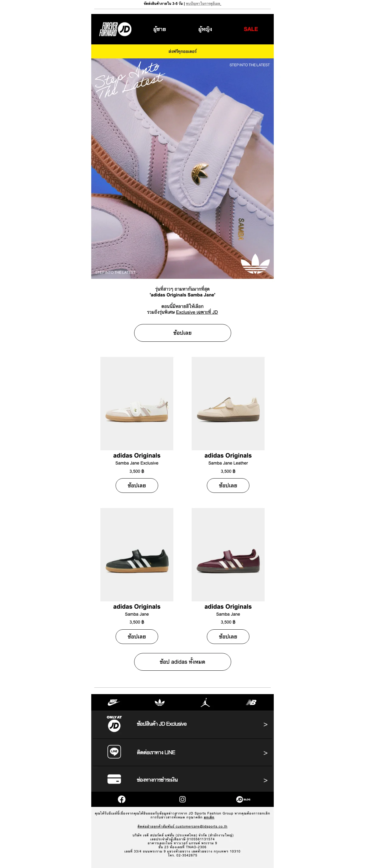The height and width of the screenshot is (868, 365).
Task: Click the JD Forever Forward logo
Action: [115, 29]
